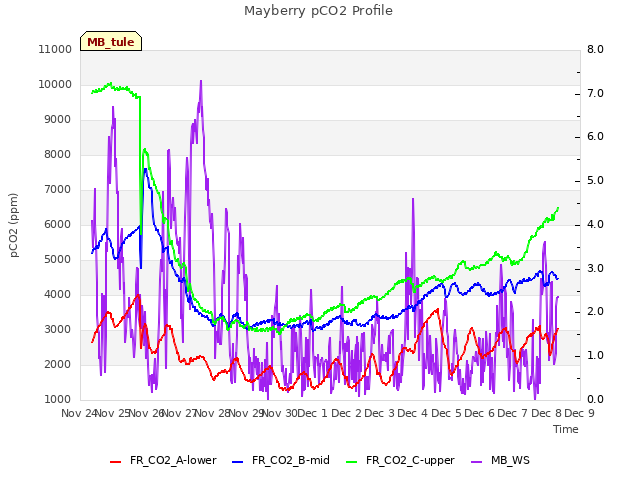This screenshot has height=480, width=640.
Task: Click the purple MB_WS legend swatch
Action: tap(476, 462)
